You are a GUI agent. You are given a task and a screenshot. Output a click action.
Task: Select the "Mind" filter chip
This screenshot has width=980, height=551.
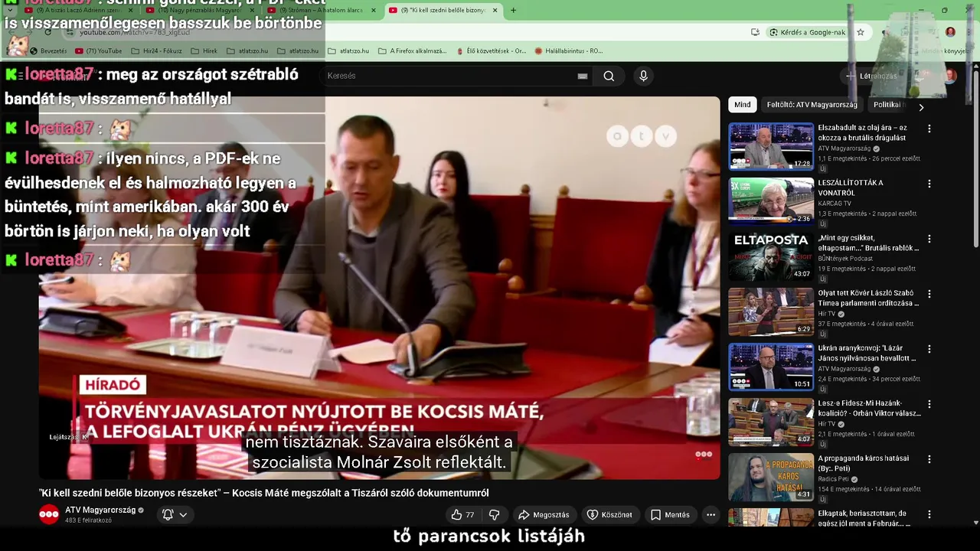[x=743, y=105]
